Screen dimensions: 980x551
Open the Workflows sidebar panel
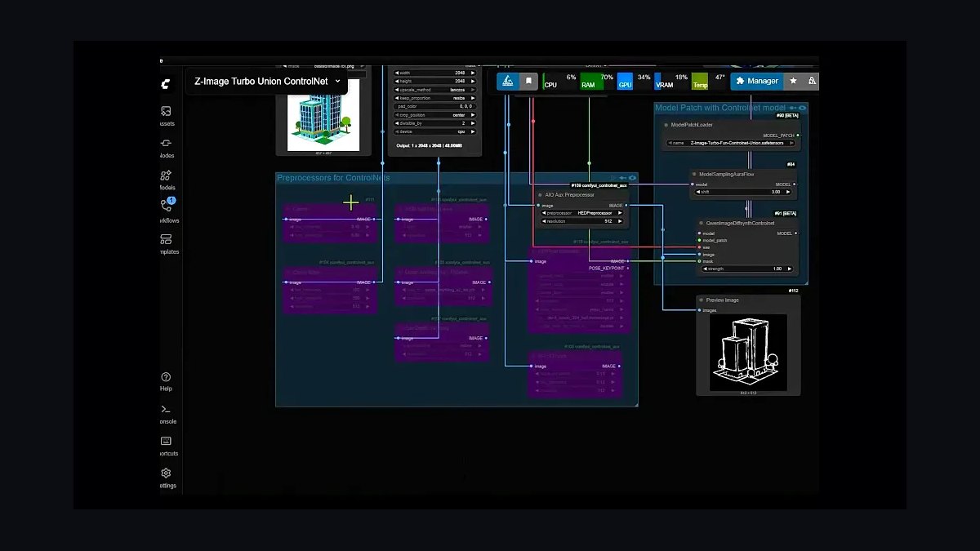click(x=167, y=211)
